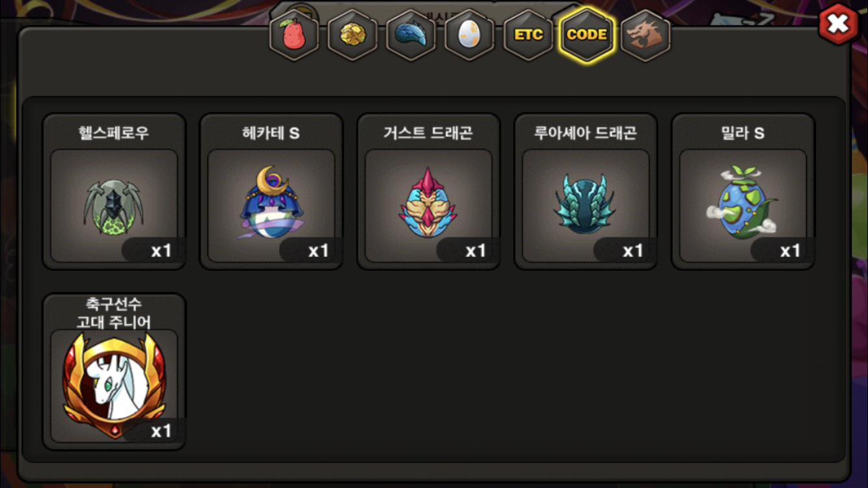
Task: Tap the 루아셰아 드래곤 name label
Action: 586,133
